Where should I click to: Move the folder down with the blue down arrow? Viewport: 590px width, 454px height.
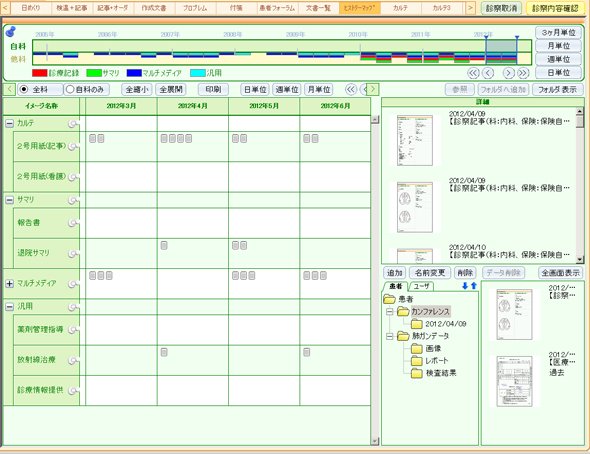click(465, 286)
